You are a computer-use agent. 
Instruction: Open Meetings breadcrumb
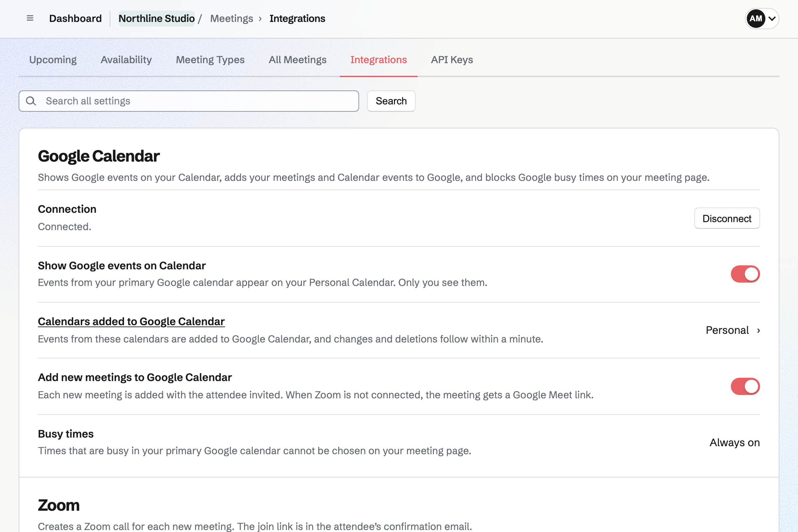(232, 19)
